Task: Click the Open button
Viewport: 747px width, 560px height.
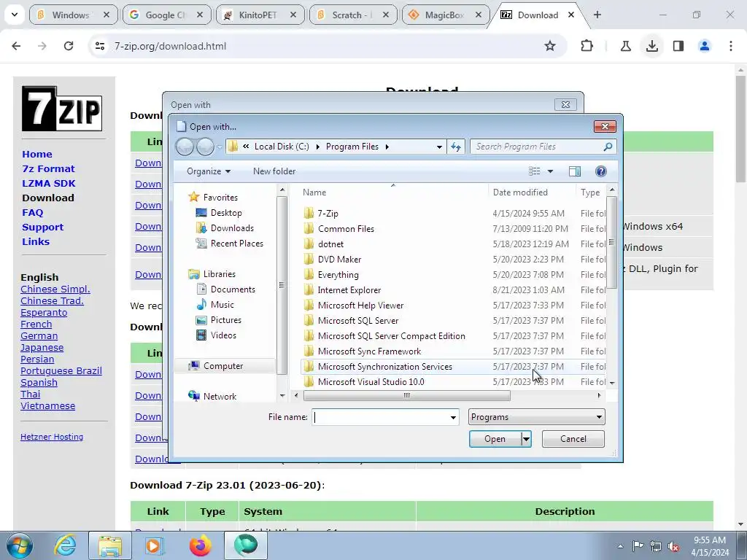Action: coord(495,439)
